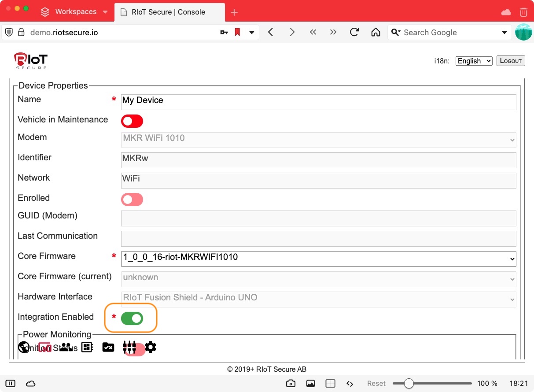Open the settings gear icon
The image size is (534, 392).
point(151,348)
